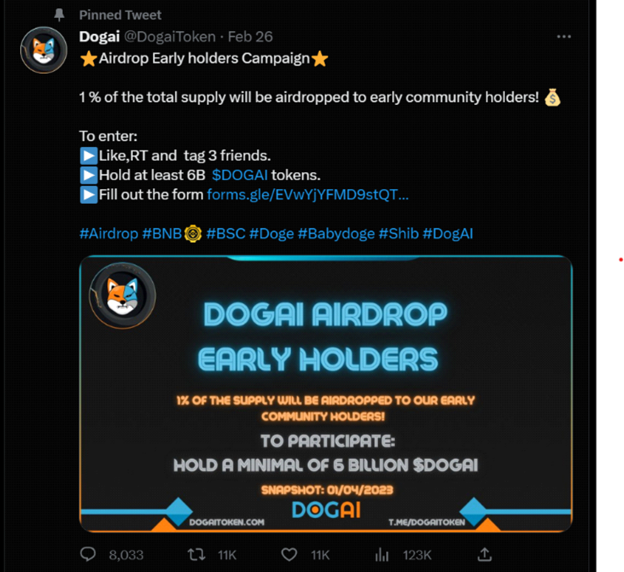View tweet analytics bar chart icon
Image resolution: width=624 pixels, height=572 pixels.
[382, 554]
